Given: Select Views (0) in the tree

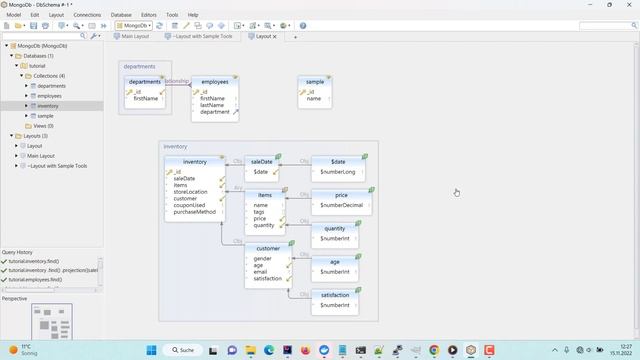Looking at the screenshot, I should [x=43, y=126].
